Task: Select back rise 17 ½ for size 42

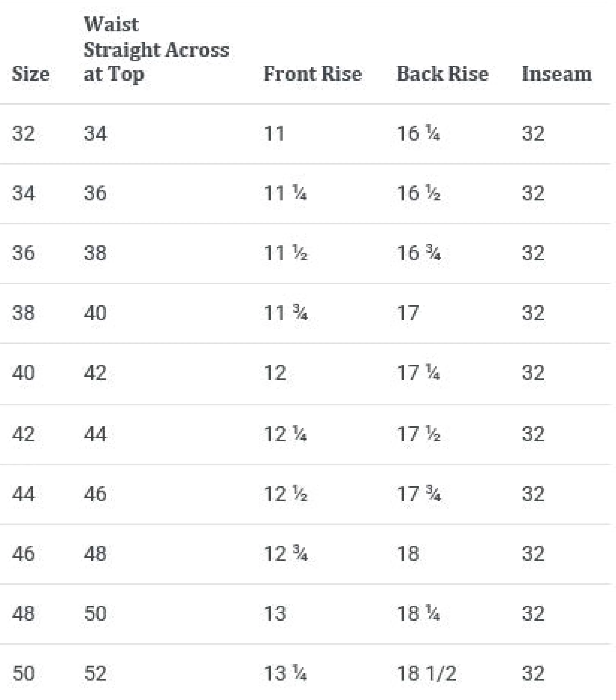Action: click(418, 434)
